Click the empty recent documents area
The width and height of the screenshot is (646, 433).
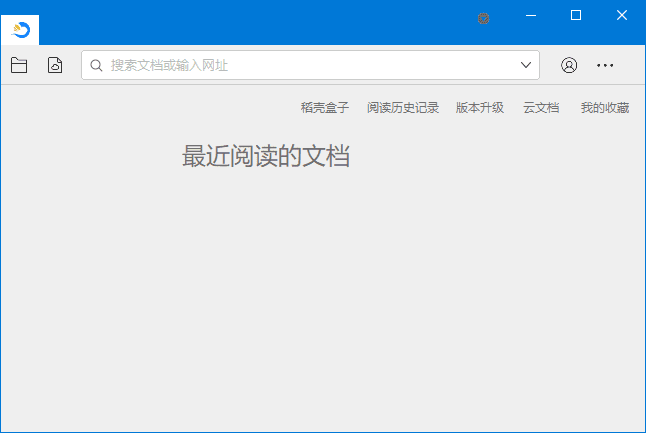322,300
